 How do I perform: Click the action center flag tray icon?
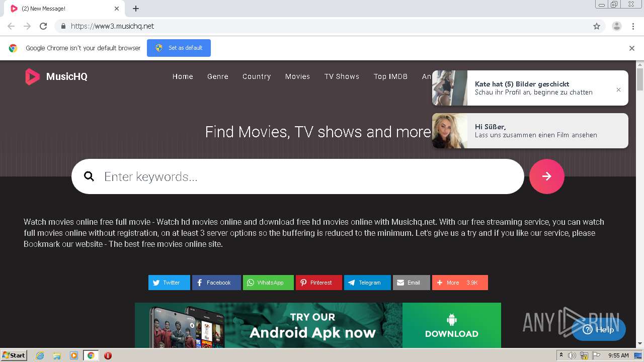pyautogui.click(x=596, y=355)
